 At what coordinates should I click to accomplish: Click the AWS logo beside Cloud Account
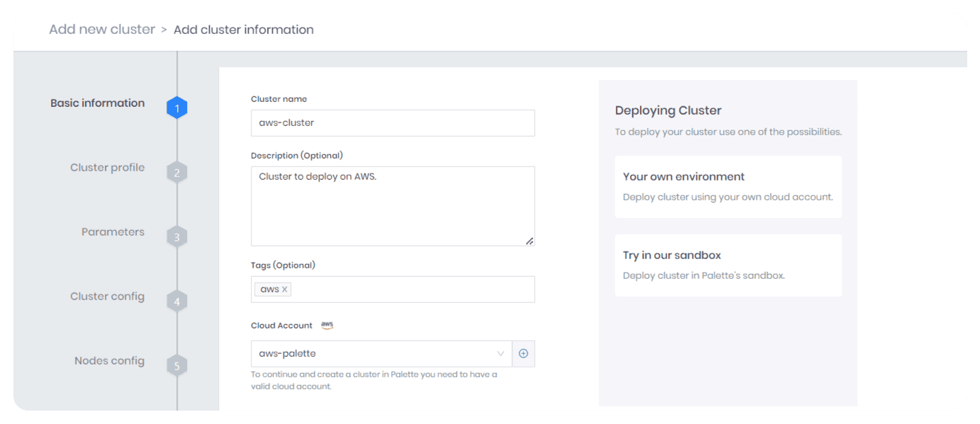click(x=327, y=326)
